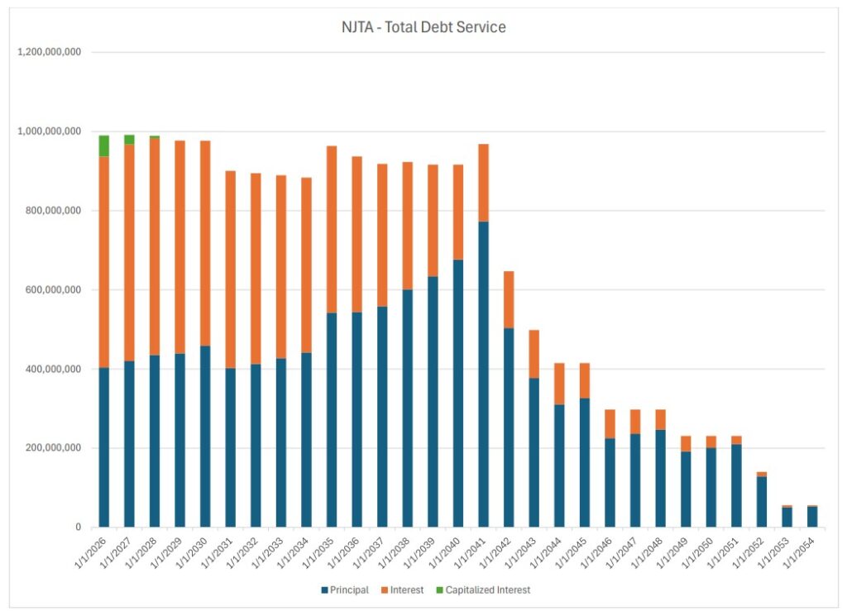Select the blue Principal bar for 1/1/2054
This screenshot has height=616, width=847.
pos(812,517)
